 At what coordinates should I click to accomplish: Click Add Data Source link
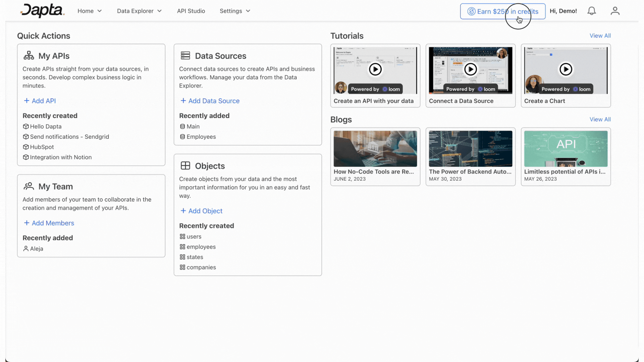click(210, 101)
